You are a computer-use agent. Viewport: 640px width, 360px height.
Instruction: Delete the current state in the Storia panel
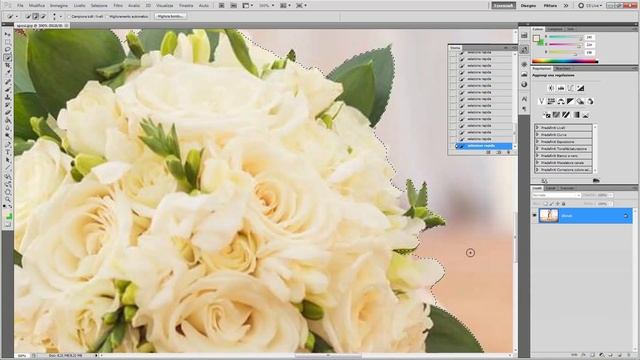coord(509,152)
